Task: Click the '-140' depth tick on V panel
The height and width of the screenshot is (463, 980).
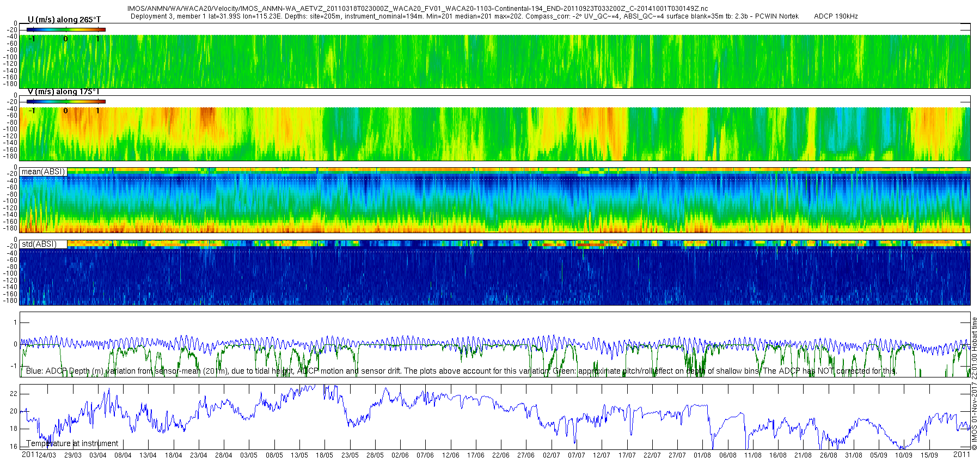Action: pyautogui.click(x=11, y=143)
